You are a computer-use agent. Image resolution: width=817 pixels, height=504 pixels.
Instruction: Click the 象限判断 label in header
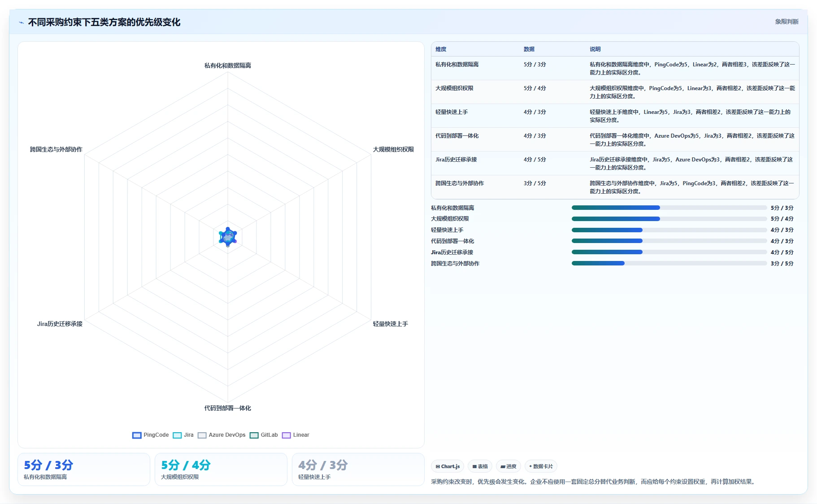pyautogui.click(x=787, y=22)
